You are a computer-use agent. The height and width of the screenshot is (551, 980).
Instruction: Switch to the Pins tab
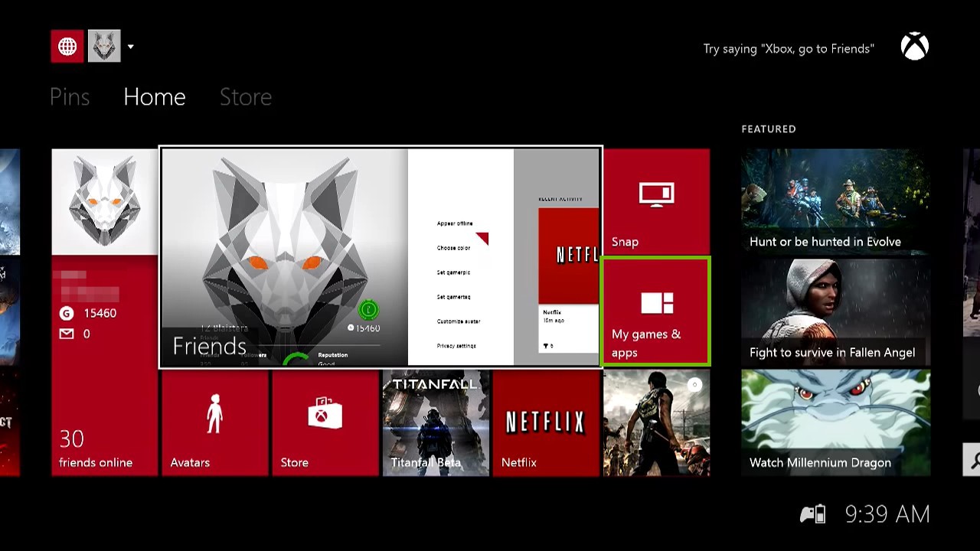[x=70, y=96]
